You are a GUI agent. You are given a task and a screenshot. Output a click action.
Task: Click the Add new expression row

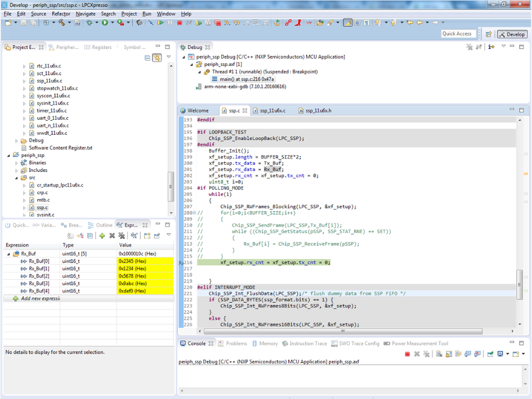[40, 298]
